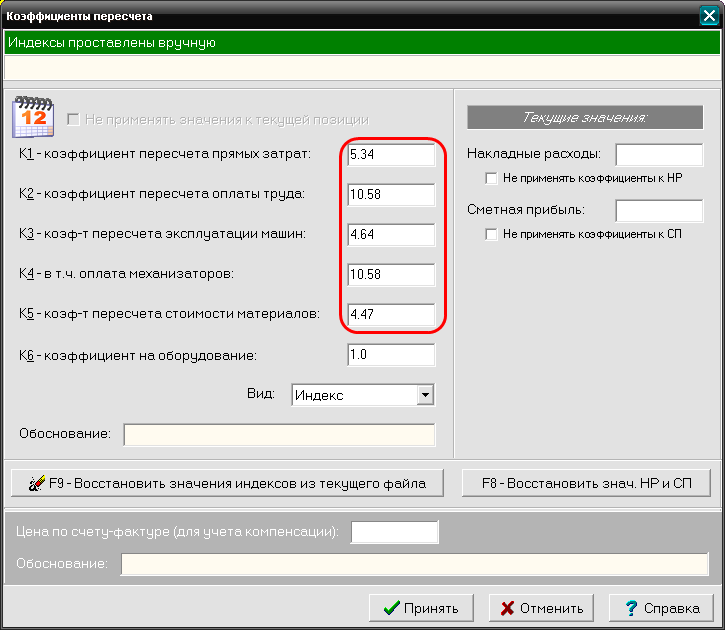Toggle Не применять значения к текущей позиции
The width and height of the screenshot is (725, 630).
pos(73,120)
